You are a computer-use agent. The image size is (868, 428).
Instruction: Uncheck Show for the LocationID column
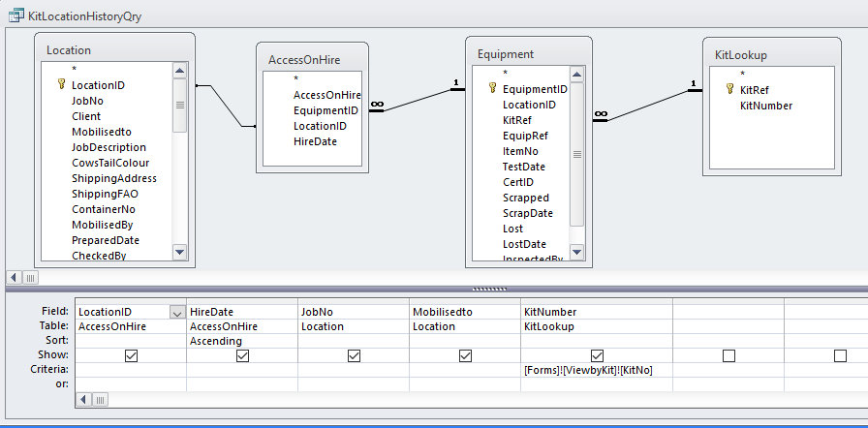(131, 356)
